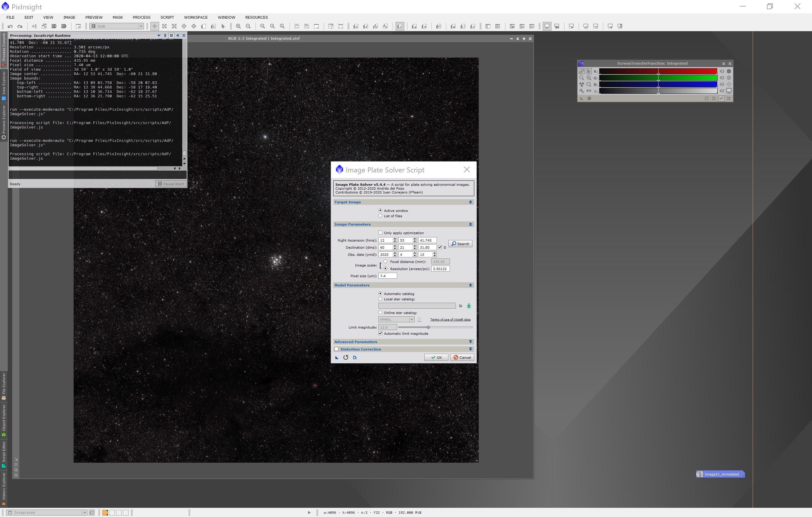Click the STF Apply square icon

[589, 99]
